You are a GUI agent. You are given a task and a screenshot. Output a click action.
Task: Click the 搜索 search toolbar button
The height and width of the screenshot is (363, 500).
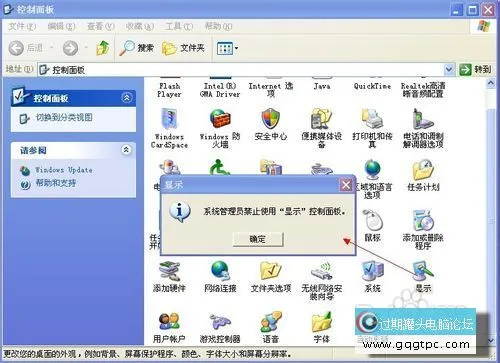(x=137, y=48)
